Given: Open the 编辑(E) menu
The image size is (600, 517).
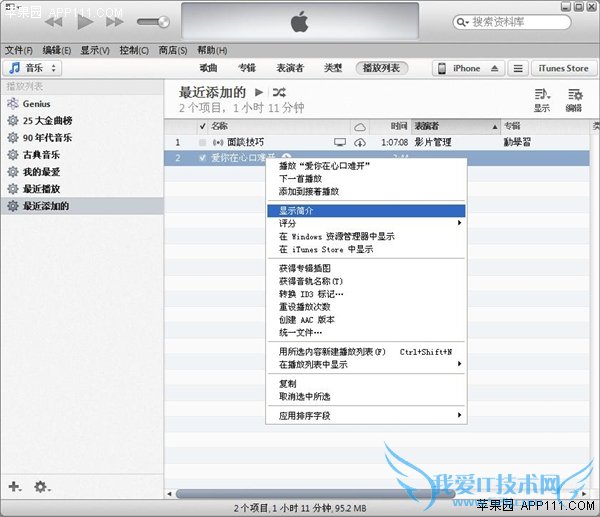Looking at the screenshot, I should coord(57,50).
